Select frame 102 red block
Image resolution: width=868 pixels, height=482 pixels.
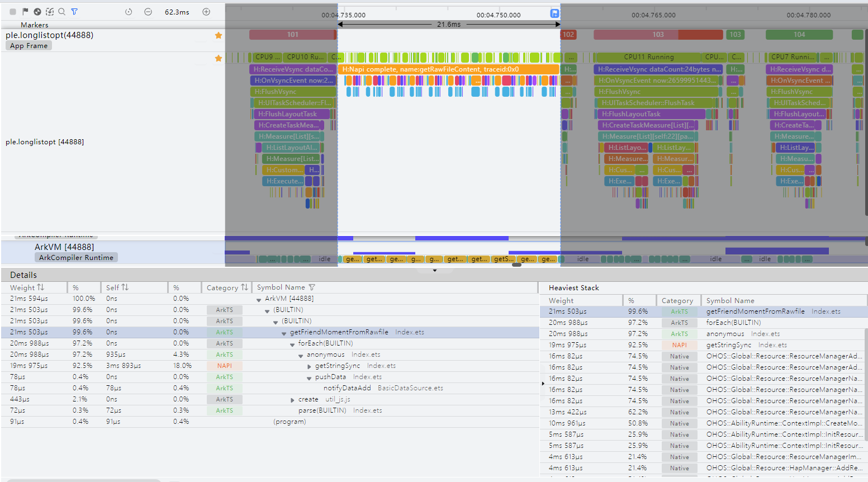[x=568, y=35]
